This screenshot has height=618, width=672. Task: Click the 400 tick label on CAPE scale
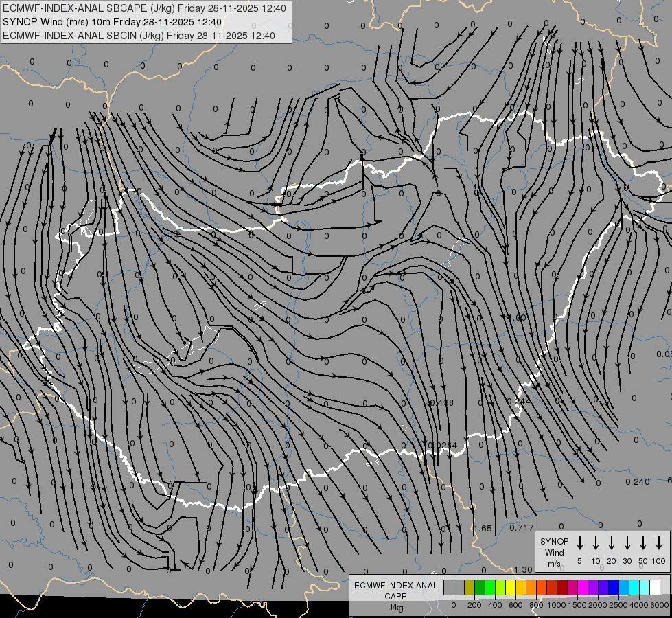coord(495,605)
